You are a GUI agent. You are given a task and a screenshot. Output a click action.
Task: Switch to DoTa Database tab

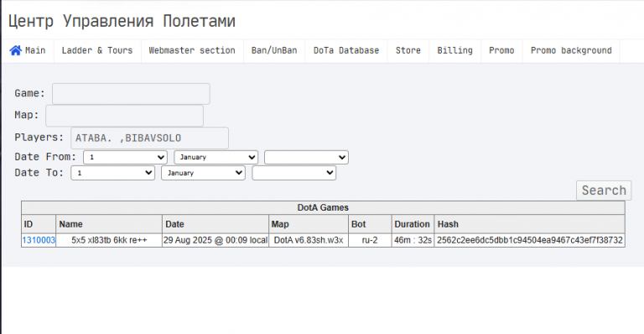(346, 50)
